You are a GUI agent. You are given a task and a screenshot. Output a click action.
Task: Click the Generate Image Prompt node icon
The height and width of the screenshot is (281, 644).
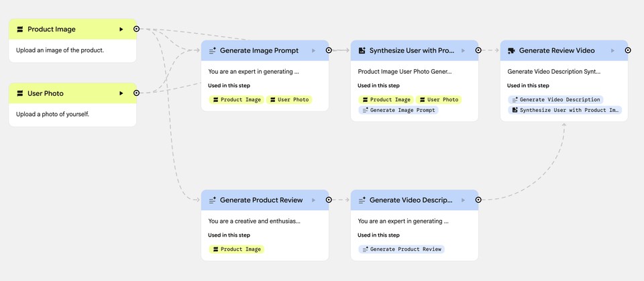tap(213, 50)
